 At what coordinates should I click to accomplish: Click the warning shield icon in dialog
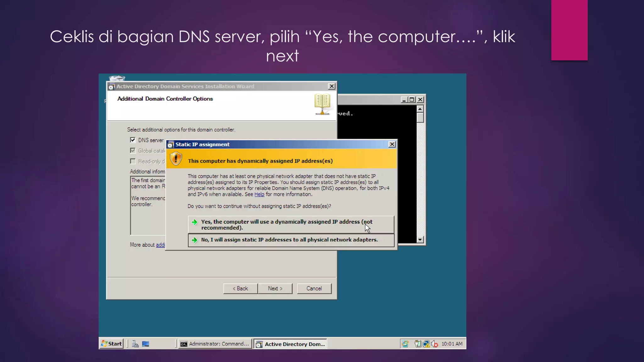[x=176, y=158]
